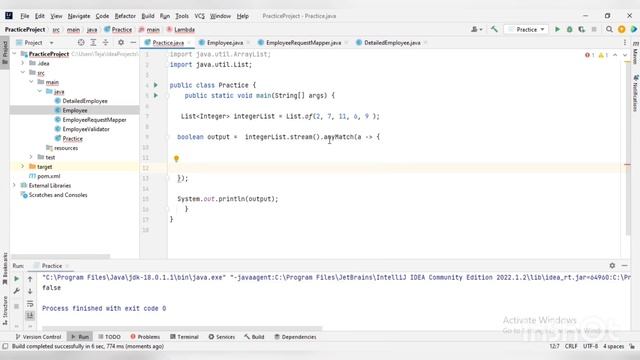Open the Services tool window
This screenshot has width=640, height=360.
coord(222,337)
